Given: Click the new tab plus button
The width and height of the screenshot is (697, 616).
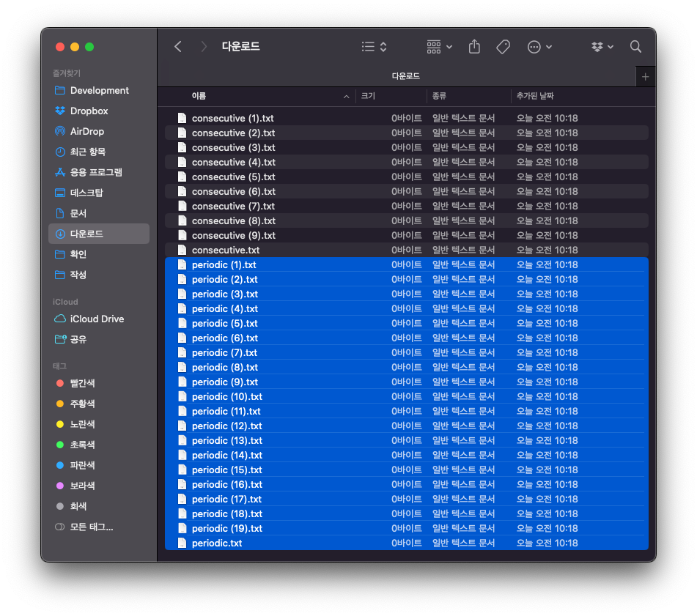Looking at the screenshot, I should tap(644, 75).
